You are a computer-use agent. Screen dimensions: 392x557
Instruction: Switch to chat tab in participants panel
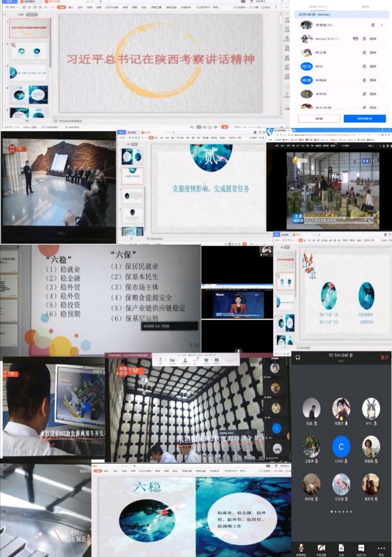365,7
